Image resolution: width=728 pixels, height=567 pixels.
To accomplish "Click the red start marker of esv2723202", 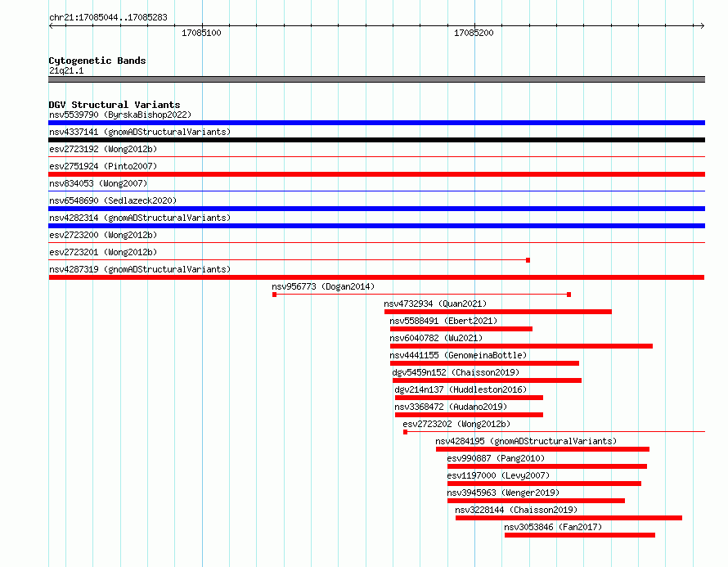I will 406,432.
